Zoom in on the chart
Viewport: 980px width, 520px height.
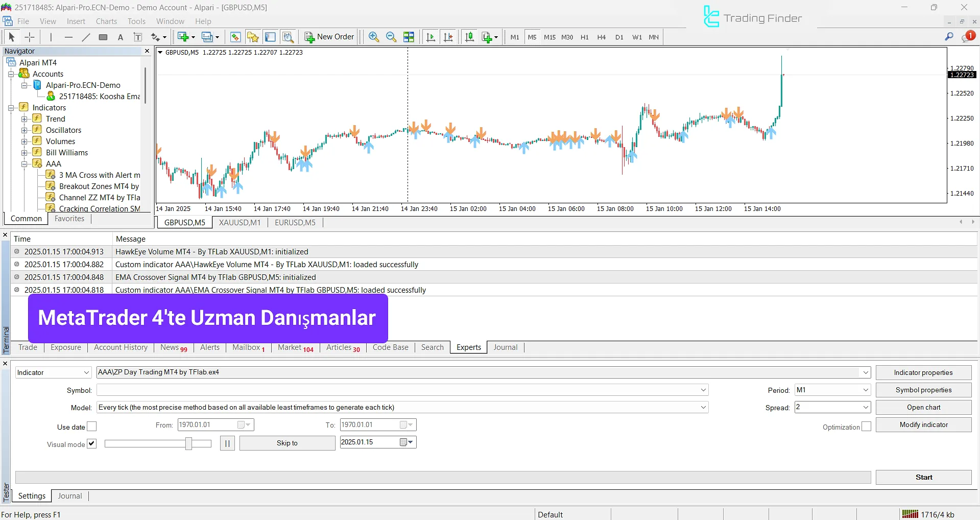pos(374,37)
